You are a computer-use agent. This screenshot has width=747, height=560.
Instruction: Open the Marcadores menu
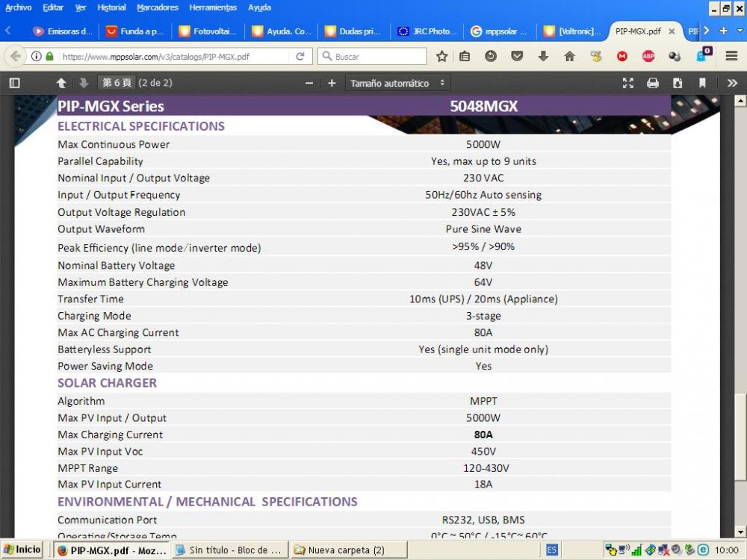coord(157,7)
